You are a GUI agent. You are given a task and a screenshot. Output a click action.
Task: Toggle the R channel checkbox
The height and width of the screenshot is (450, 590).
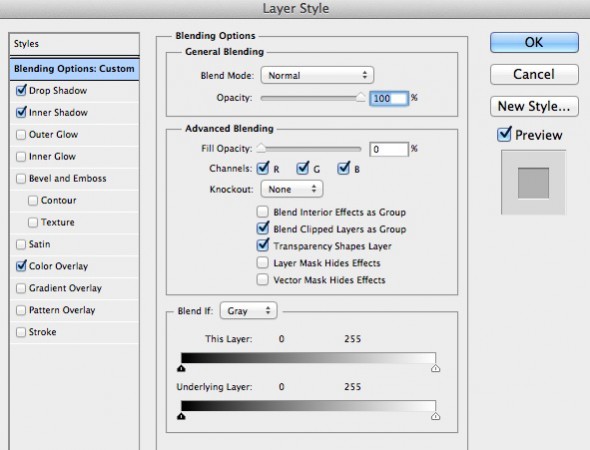point(263,168)
